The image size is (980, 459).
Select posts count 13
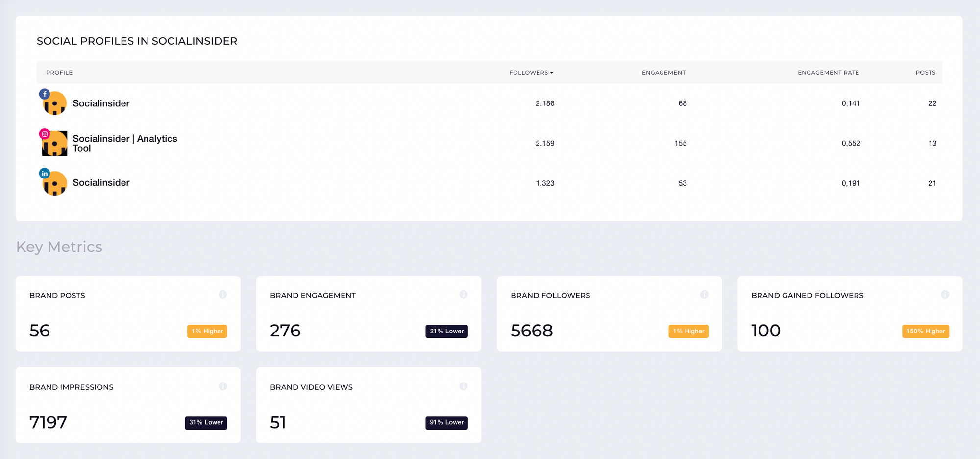pos(932,144)
